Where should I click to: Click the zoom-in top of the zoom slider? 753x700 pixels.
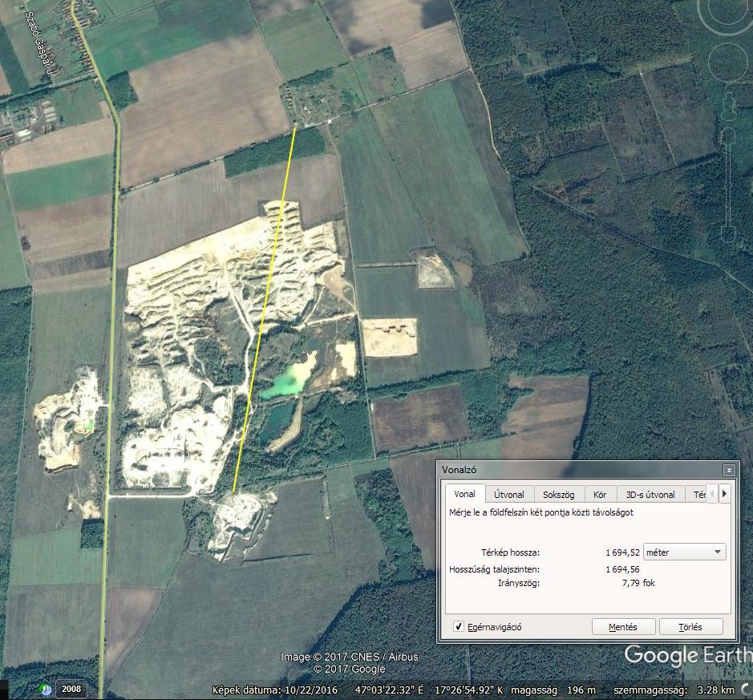[x=728, y=136]
